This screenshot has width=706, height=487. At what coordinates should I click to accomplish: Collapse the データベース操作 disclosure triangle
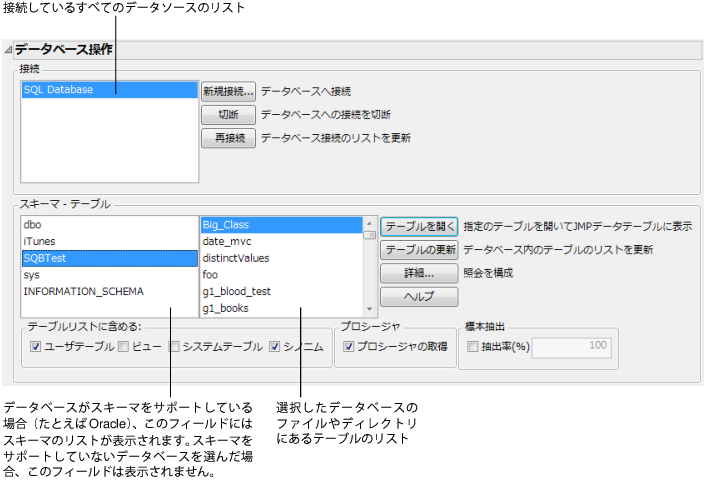click(8, 50)
